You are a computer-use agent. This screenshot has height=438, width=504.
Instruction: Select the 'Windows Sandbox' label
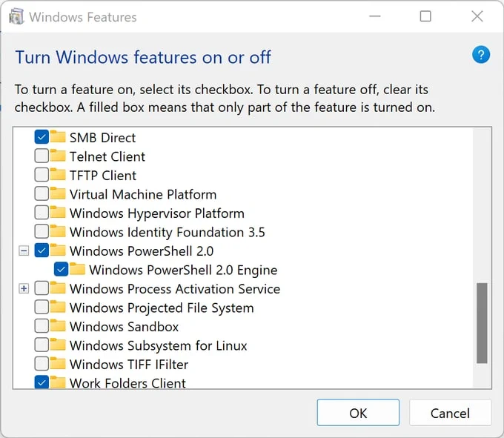124,327
